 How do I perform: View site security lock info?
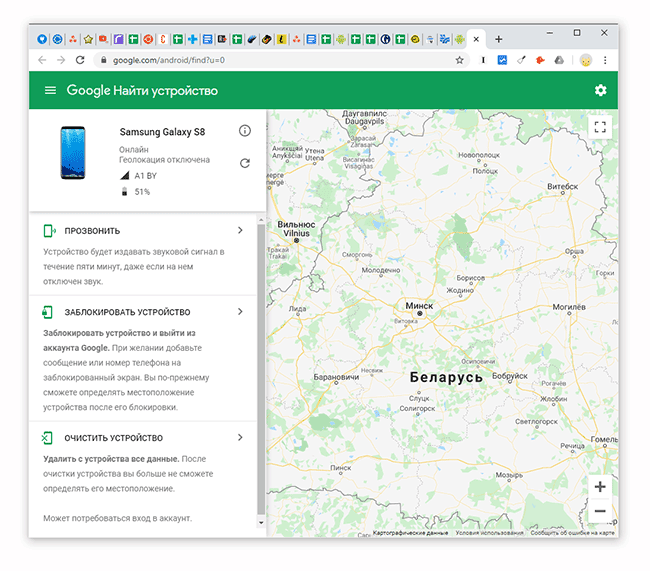click(104, 60)
